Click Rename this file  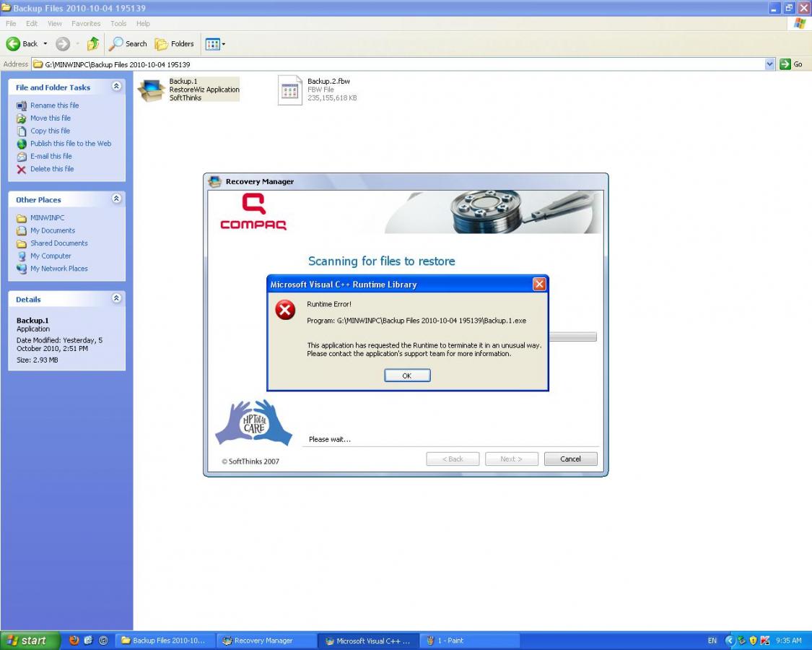click(x=54, y=105)
